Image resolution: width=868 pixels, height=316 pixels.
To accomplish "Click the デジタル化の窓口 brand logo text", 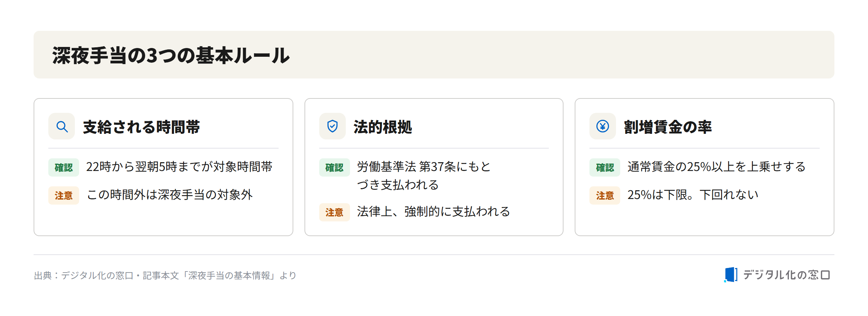I will click(786, 275).
